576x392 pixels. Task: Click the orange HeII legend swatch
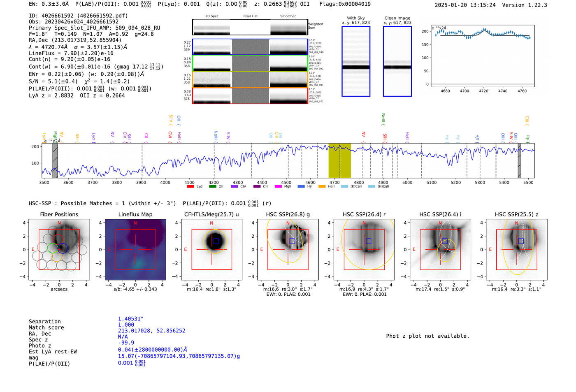tap(322, 187)
